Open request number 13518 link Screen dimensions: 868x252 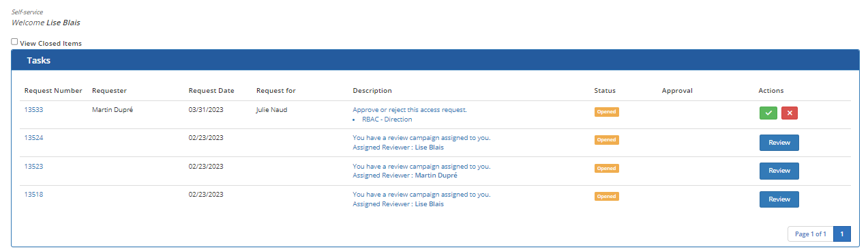(x=34, y=194)
